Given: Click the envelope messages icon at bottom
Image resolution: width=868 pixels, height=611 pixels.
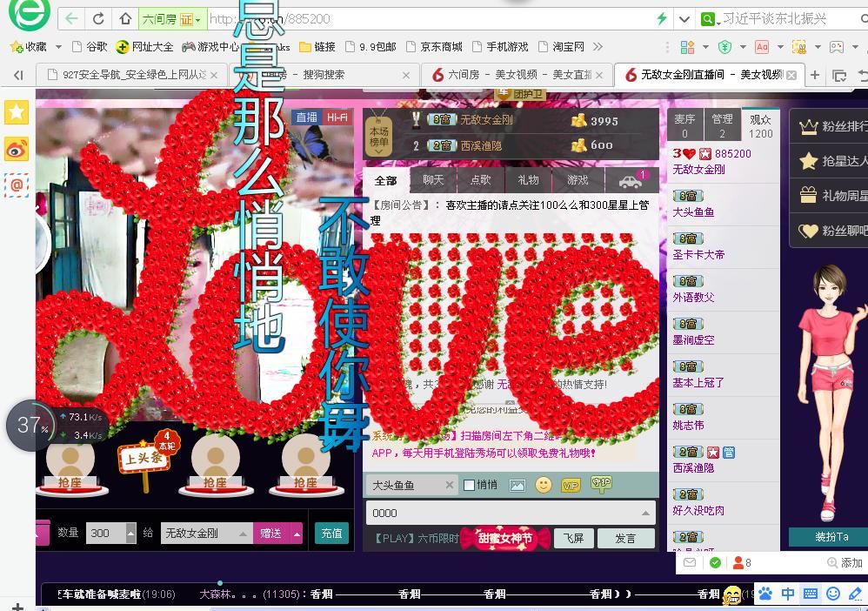Looking at the screenshot, I should tap(690, 563).
